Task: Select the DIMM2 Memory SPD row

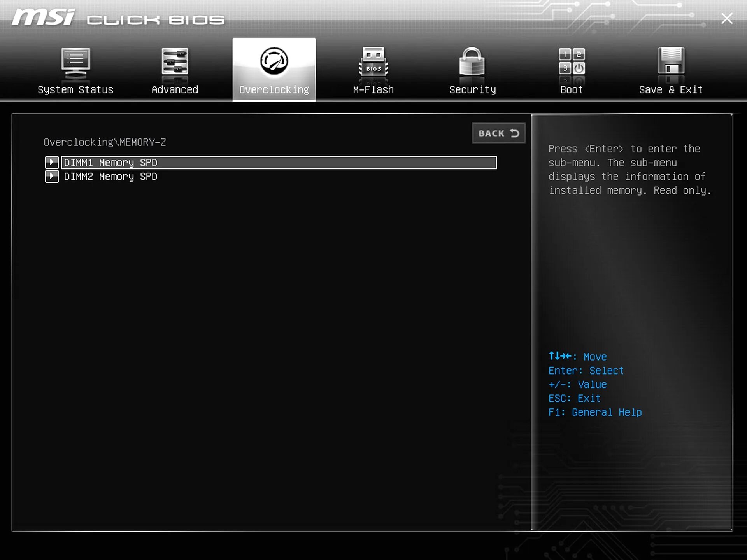Action: click(x=279, y=177)
